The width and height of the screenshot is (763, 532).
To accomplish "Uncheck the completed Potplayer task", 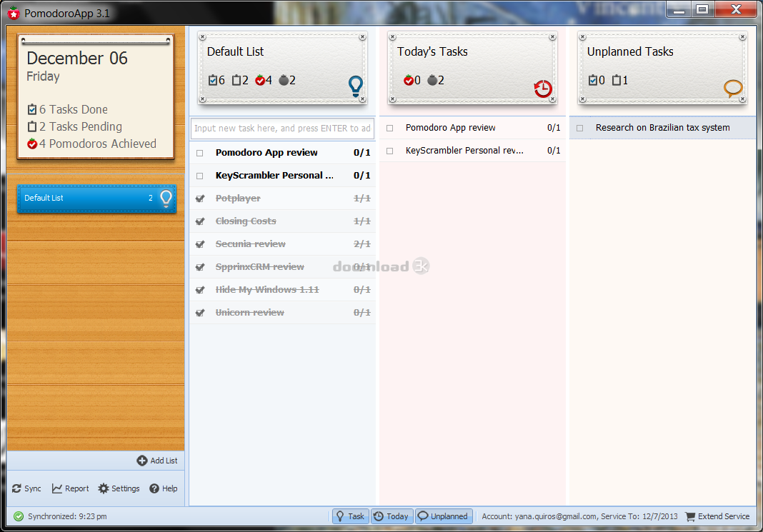I will tap(200, 199).
